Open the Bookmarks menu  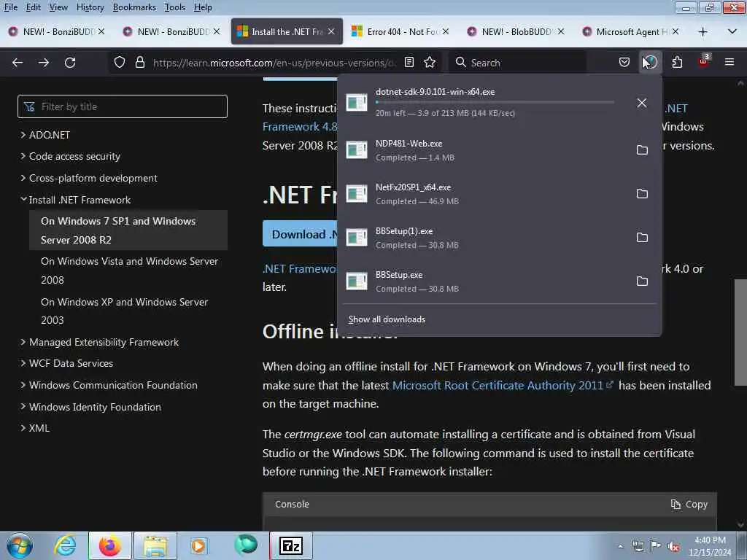134,7
